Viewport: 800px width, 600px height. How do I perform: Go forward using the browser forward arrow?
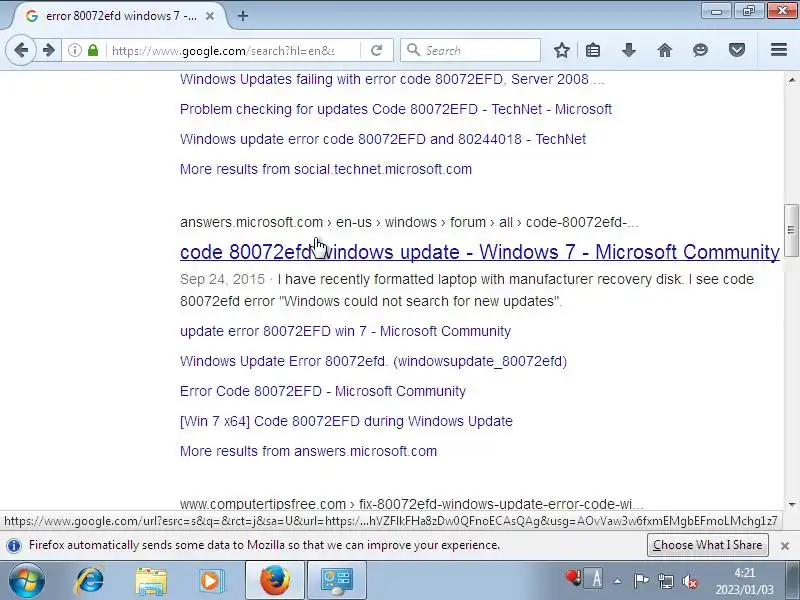point(49,50)
